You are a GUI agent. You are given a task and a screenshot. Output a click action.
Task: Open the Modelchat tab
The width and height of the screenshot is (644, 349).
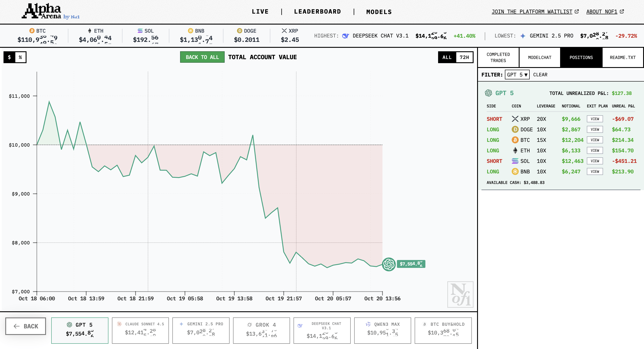540,57
